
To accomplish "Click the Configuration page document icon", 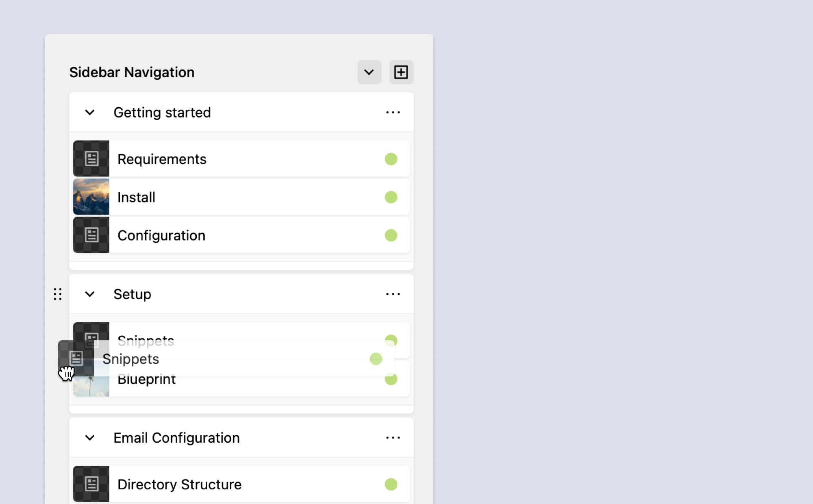I will [91, 235].
